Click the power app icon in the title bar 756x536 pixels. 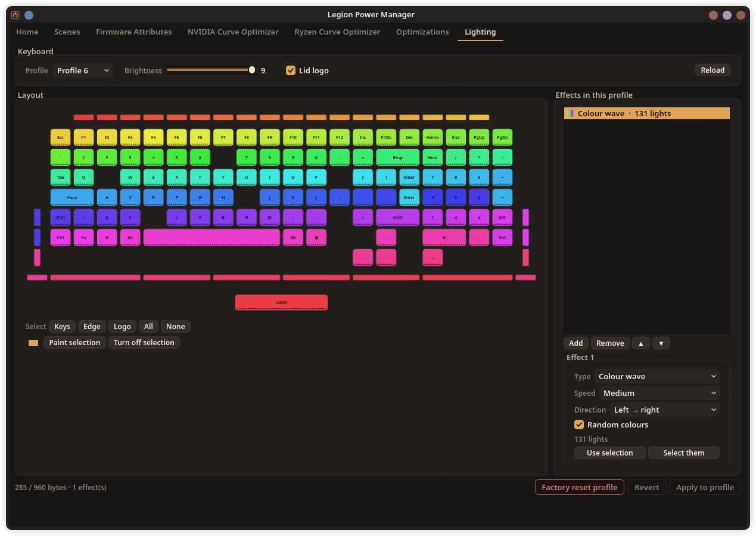(x=15, y=15)
